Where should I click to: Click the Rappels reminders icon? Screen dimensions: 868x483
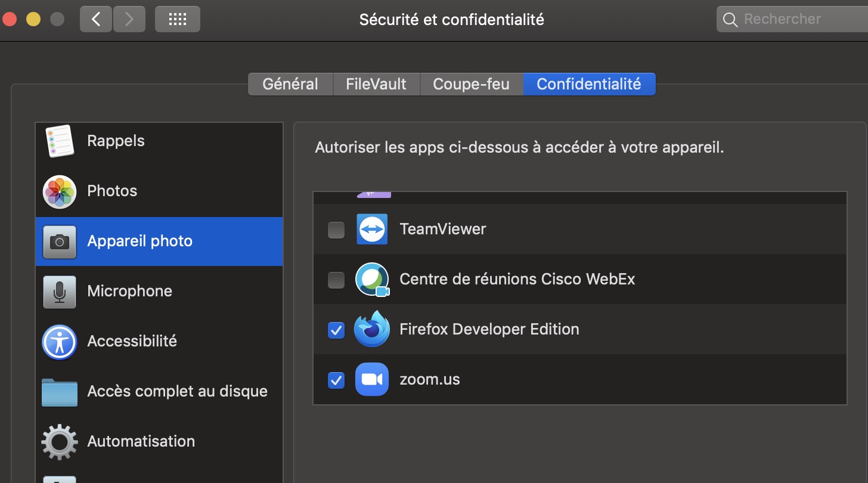[x=59, y=141]
